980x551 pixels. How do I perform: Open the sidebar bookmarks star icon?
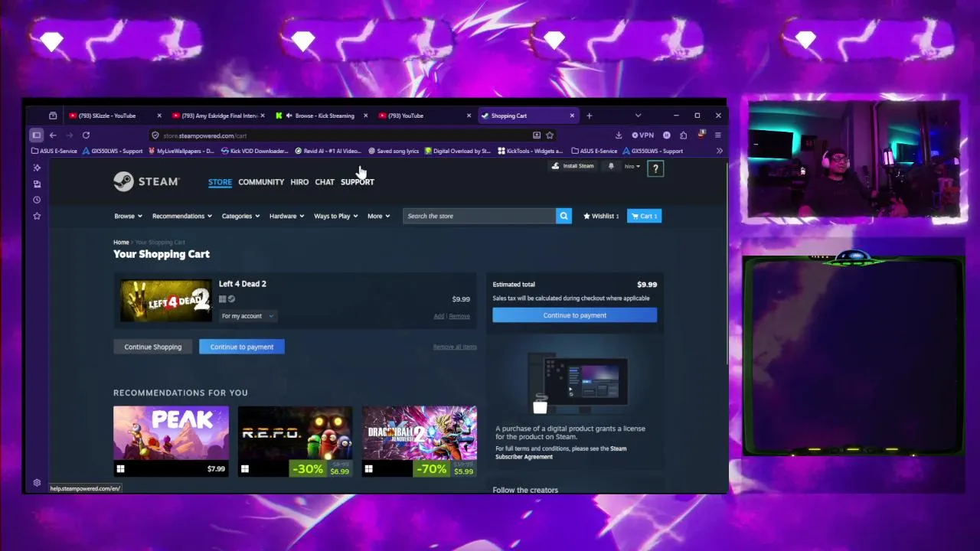click(x=37, y=216)
